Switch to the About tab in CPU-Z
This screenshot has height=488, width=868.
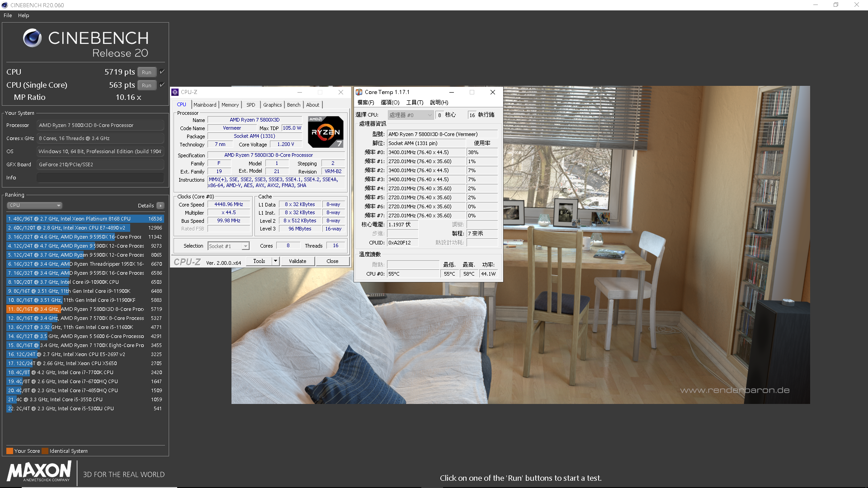(313, 105)
